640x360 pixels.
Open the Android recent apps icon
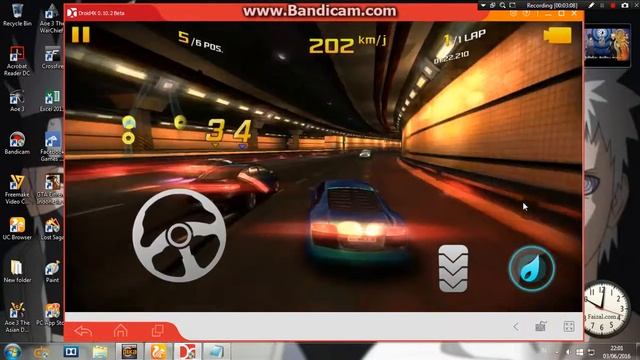[x=158, y=330]
